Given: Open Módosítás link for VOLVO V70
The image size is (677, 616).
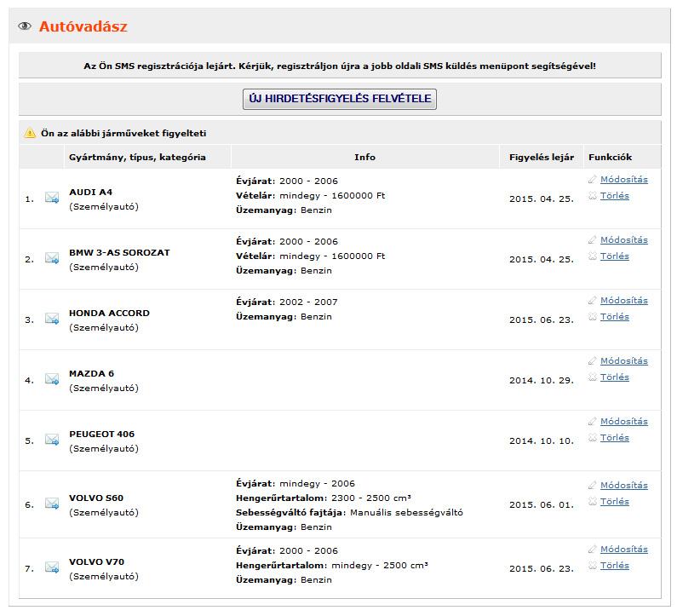Looking at the screenshot, I should pos(624,550).
